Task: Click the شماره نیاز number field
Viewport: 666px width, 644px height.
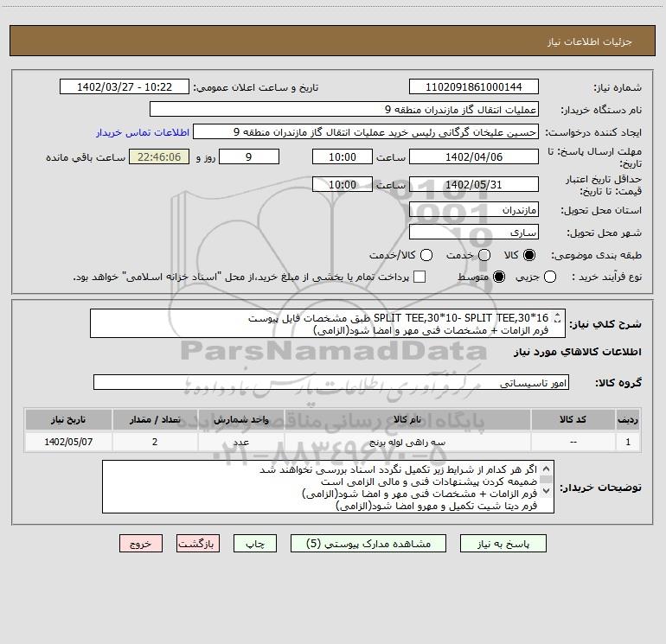Action: (474, 87)
